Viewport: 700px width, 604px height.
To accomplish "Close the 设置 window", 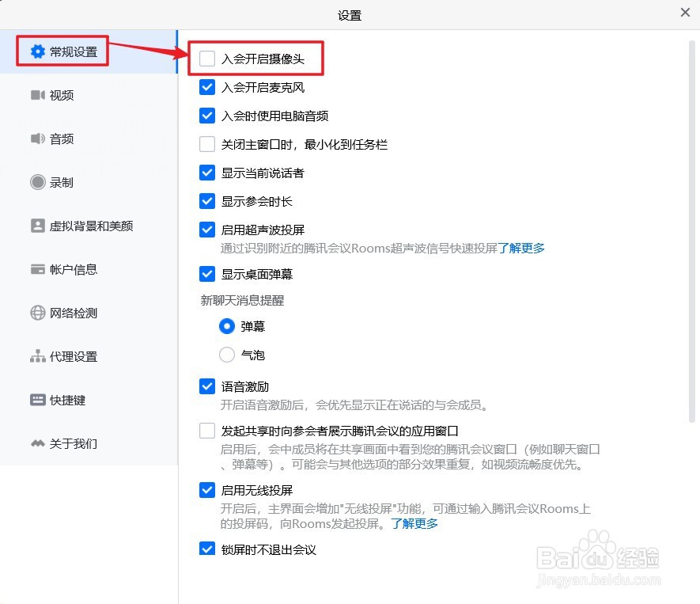I will (x=685, y=13).
